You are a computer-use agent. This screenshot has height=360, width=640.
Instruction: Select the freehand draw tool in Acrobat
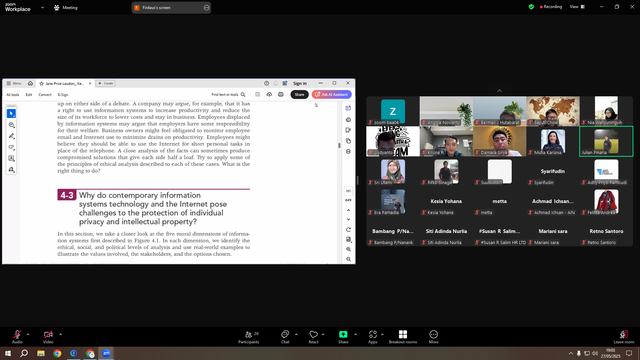pyautogui.click(x=11, y=147)
